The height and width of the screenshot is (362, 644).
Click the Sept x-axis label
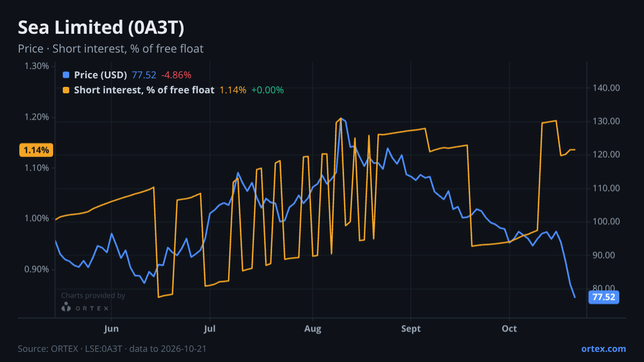(411, 328)
